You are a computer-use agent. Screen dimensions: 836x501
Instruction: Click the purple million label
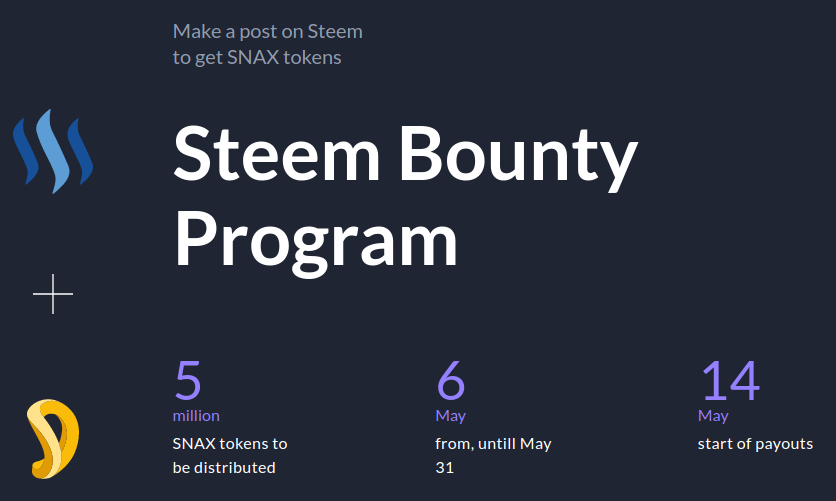point(196,416)
